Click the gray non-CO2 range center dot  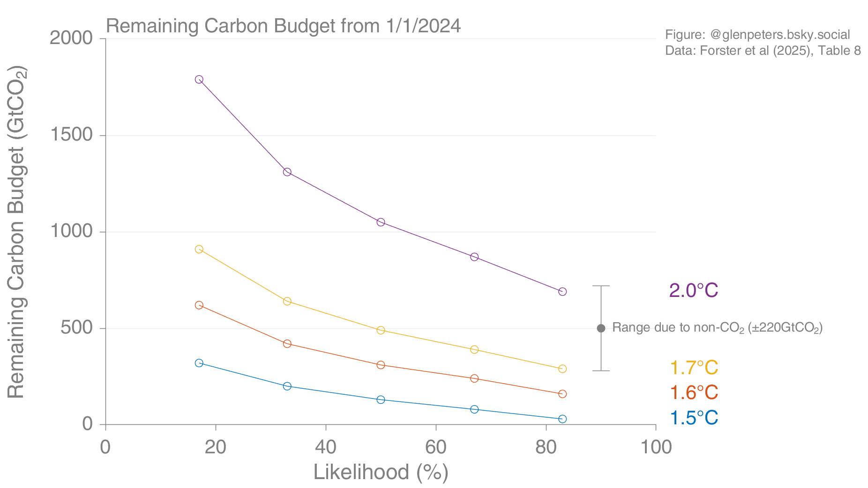coord(601,328)
